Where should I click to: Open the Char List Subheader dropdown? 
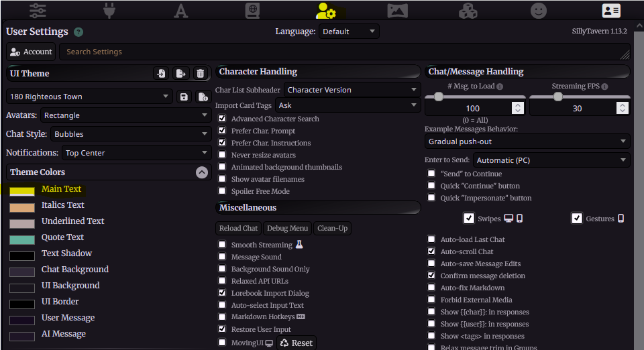352,90
